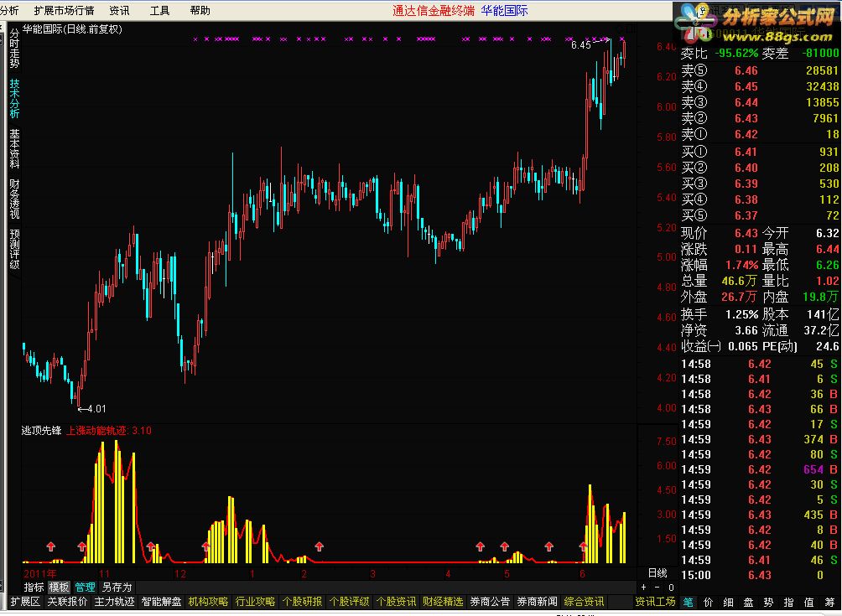The height and width of the screenshot is (616, 842).
Task: Click the 2011年 date axis label
Action: tap(39, 573)
